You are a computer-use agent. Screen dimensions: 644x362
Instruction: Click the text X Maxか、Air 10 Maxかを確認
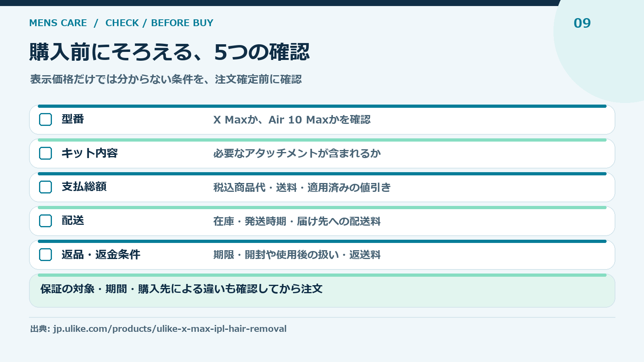[292, 120]
